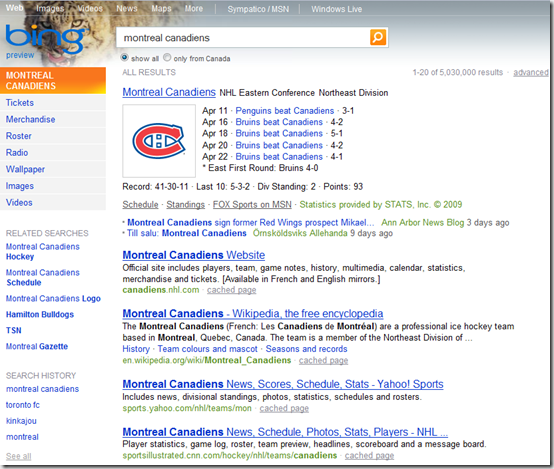554x469 pixels.
Task: Open the Images tab in the top bar
Action: [x=50, y=8]
